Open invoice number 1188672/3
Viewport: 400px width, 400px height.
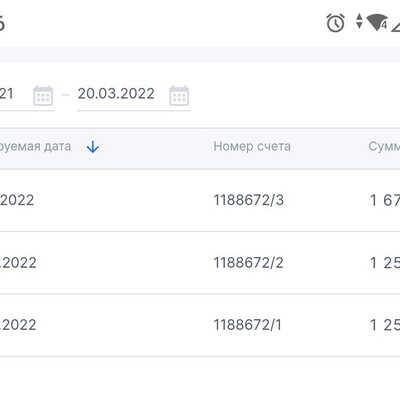(249, 200)
